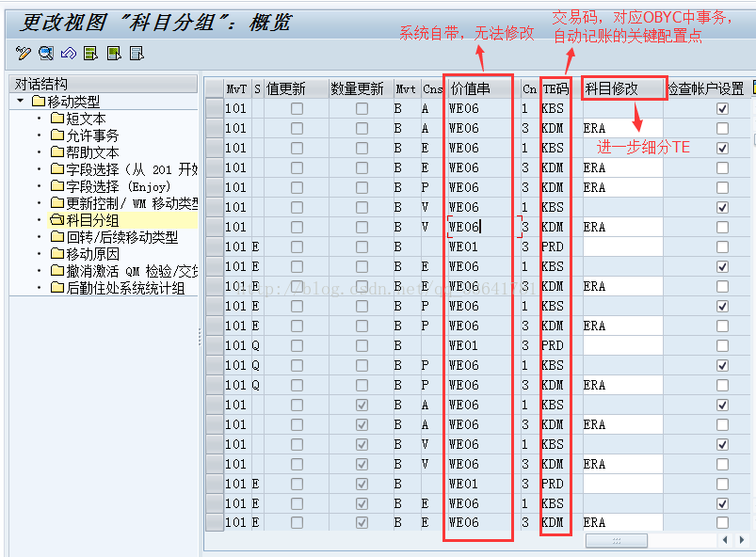Viewport: 756px width, 557px height.
Task: Click the 帮助文本 folder icon
Action: coord(57,152)
